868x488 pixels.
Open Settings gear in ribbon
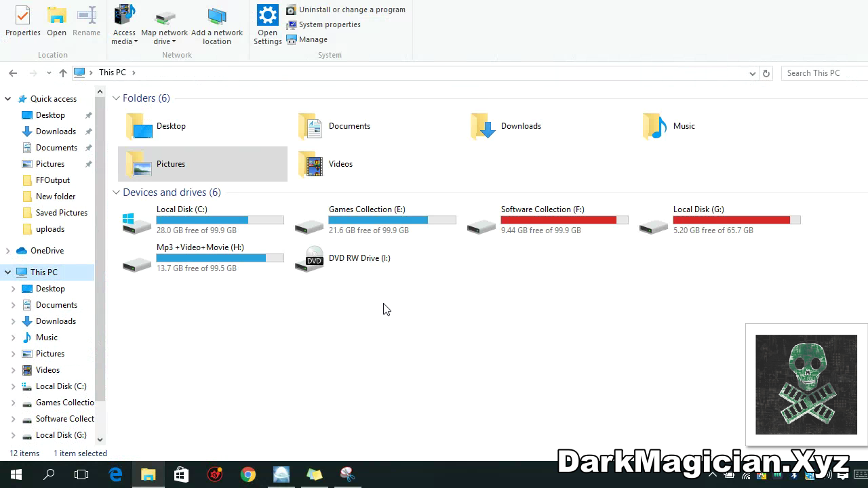point(267,24)
